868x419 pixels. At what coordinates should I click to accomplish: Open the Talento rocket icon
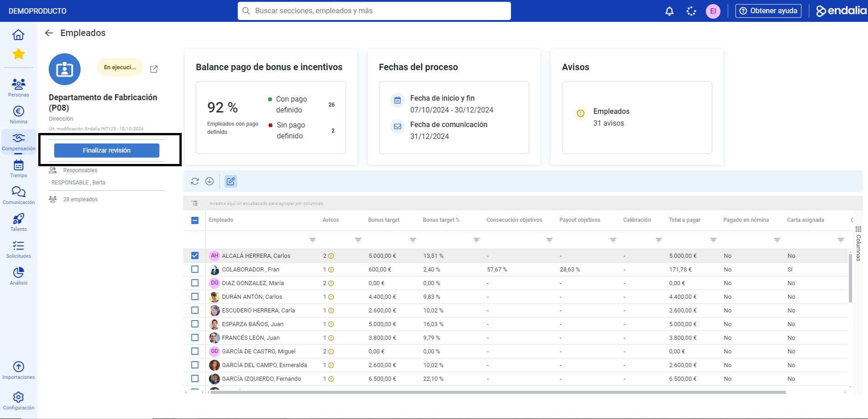click(x=19, y=222)
